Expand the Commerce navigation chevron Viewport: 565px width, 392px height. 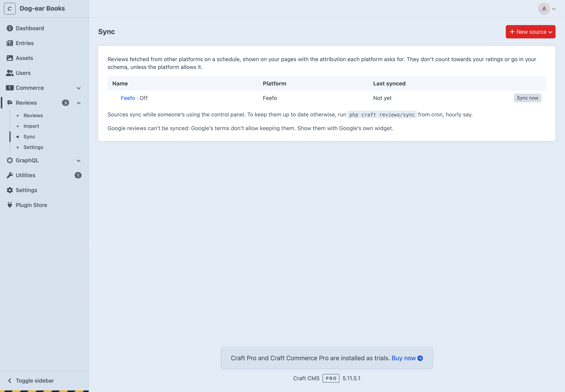point(79,88)
